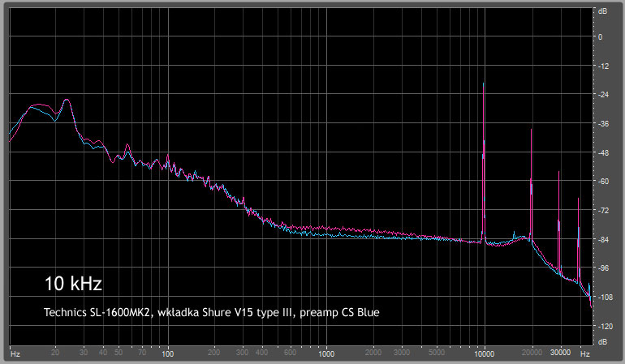Click the '10 kHz' title text
Viewport: 625px width, 364px height.
pos(73,284)
